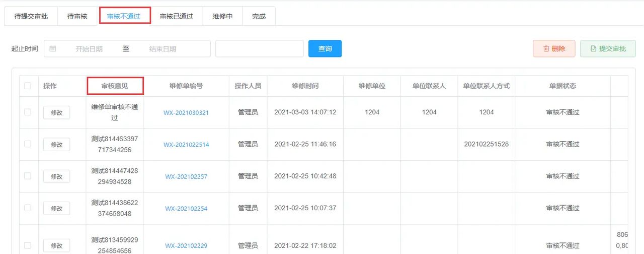Check the row for WX-202102257
The width and height of the screenshot is (644, 254).
click(28, 176)
